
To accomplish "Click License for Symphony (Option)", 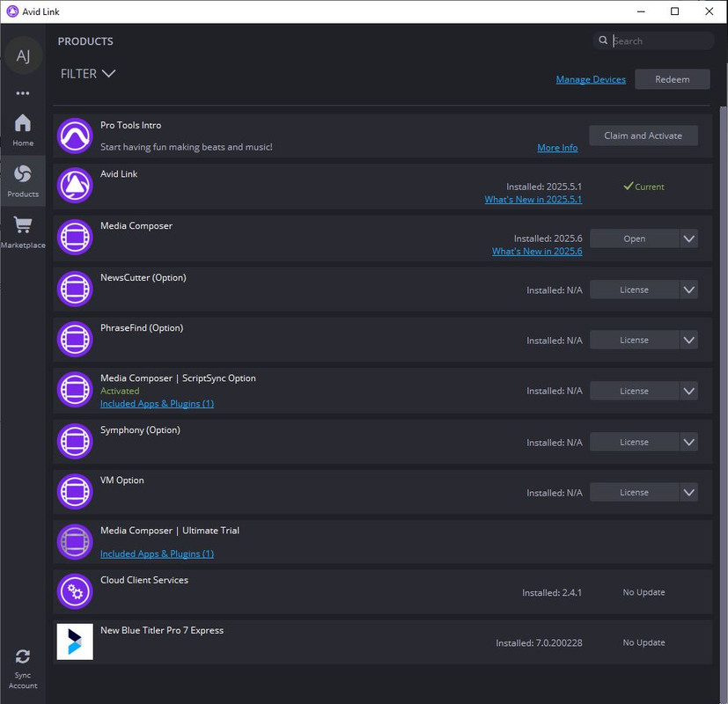I will point(634,443).
